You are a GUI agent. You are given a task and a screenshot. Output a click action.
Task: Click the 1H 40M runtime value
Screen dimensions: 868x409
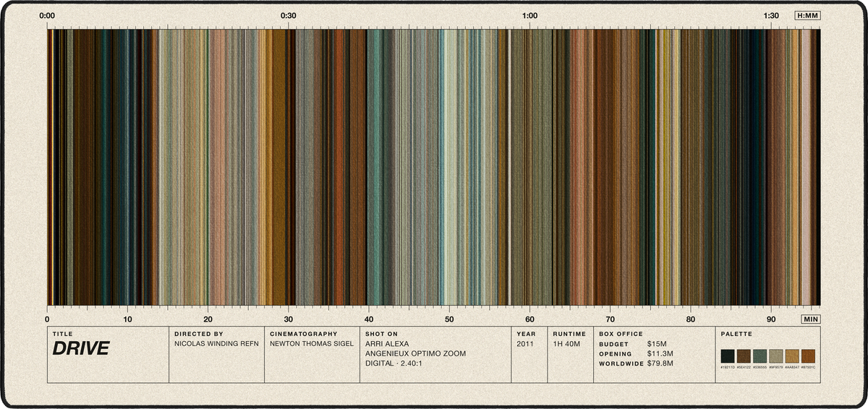(566, 345)
